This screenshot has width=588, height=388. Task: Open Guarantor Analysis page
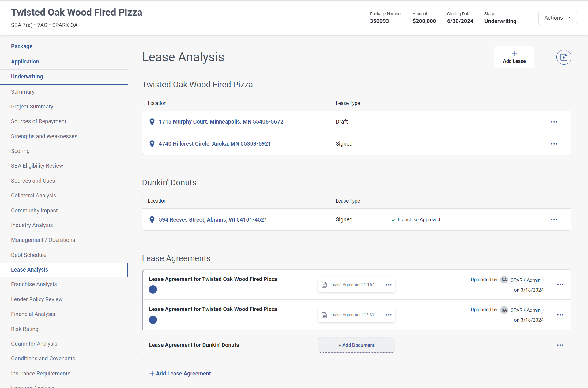click(x=34, y=344)
